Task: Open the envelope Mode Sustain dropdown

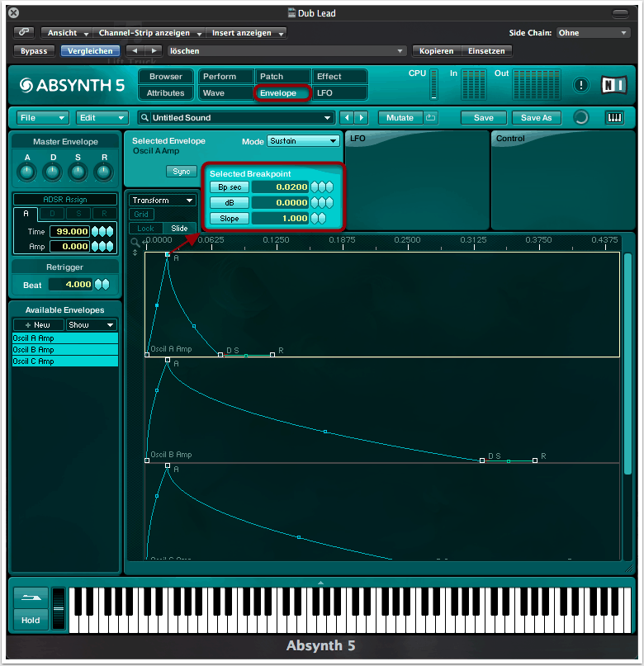Action: (x=303, y=141)
